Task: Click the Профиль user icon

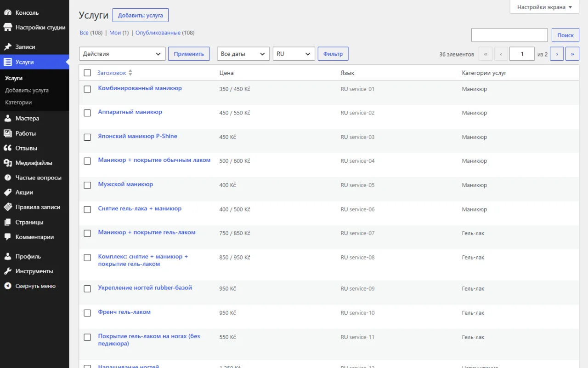Action: 7,256
